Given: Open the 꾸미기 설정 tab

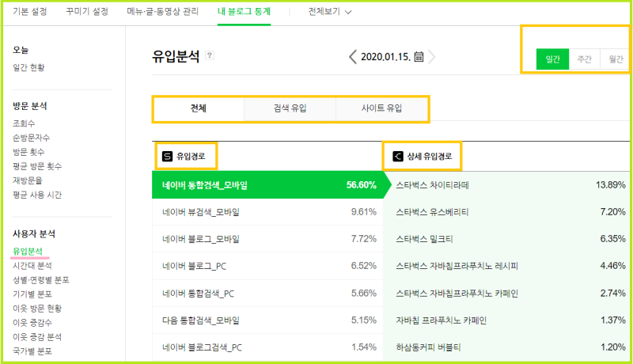Looking at the screenshot, I should click(87, 12).
